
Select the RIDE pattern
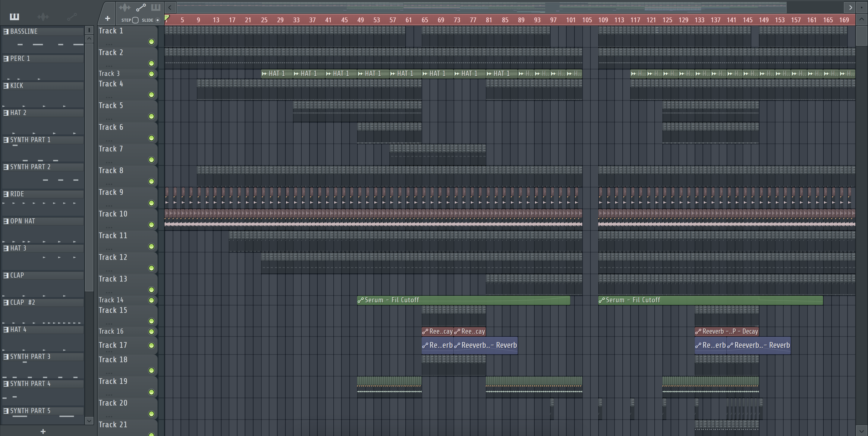(x=43, y=194)
